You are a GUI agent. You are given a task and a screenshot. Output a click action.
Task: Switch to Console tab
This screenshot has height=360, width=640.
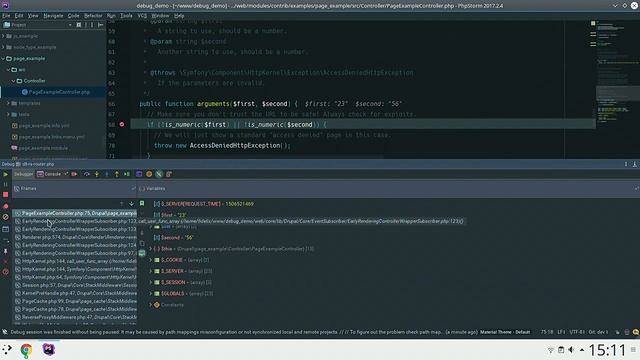(49, 174)
